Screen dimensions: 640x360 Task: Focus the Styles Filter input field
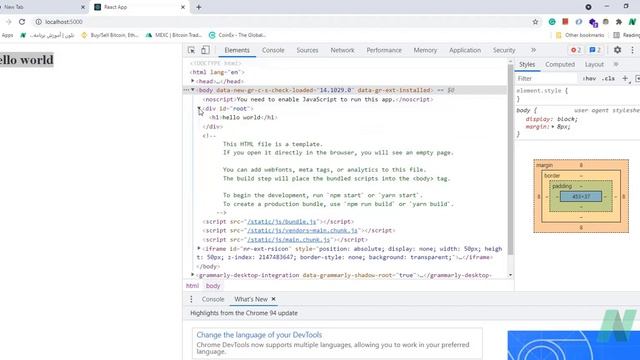click(546, 78)
